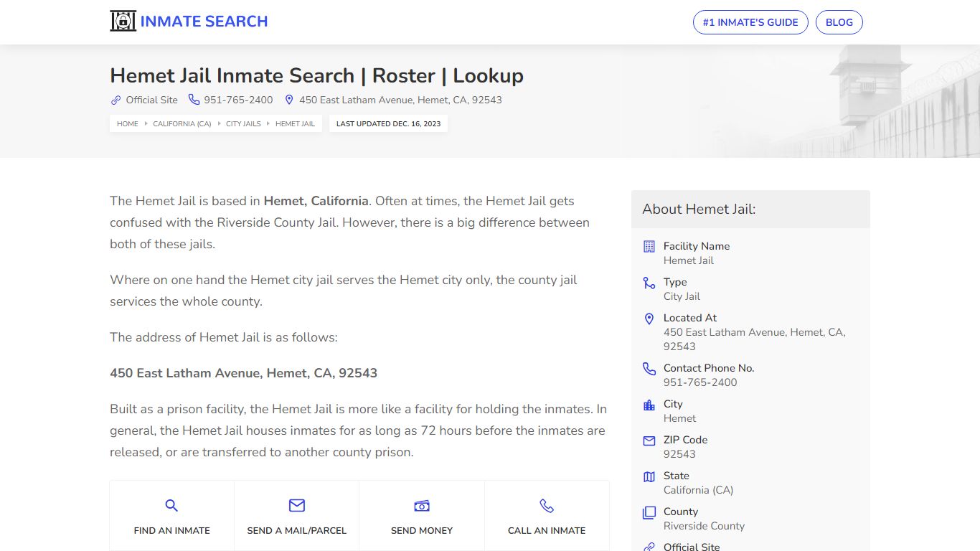Image resolution: width=980 pixels, height=551 pixels.
Task: Go to CALIFORNIA (CA) breadcrumb
Action: point(182,123)
